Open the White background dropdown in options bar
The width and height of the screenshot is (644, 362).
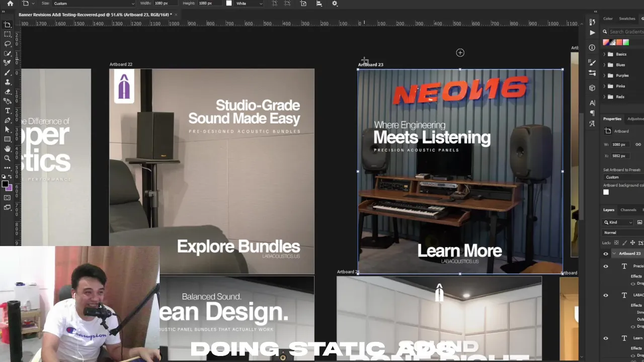pyautogui.click(x=249, y=4)
